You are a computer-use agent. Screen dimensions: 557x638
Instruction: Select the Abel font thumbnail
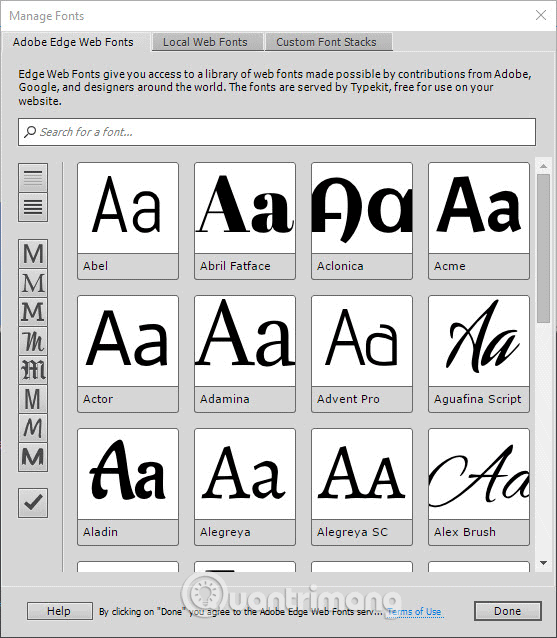pos(128,221)
